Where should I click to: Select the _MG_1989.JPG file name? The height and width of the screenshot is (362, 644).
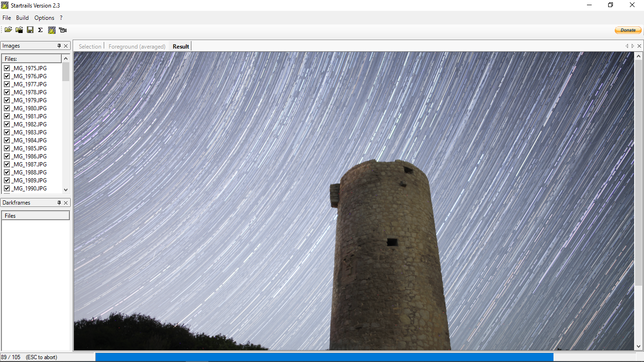[29, 181]
